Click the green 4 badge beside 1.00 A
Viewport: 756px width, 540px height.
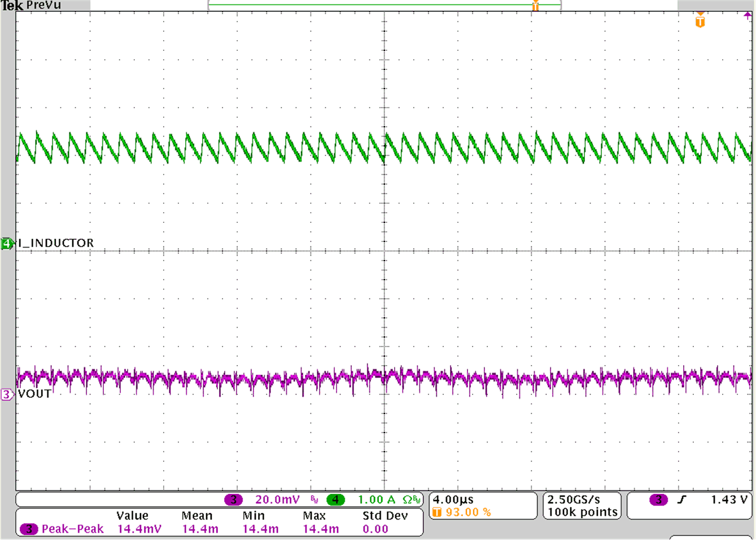(336, 499)
